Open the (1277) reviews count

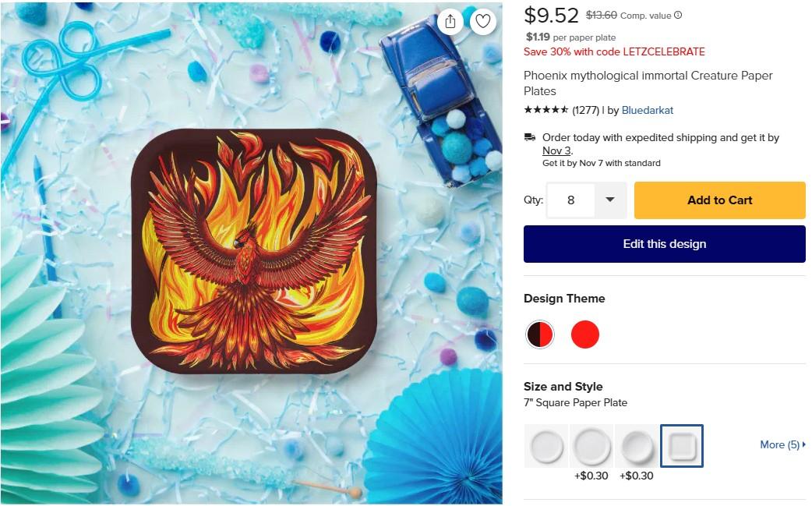click(x=585, y=110)
